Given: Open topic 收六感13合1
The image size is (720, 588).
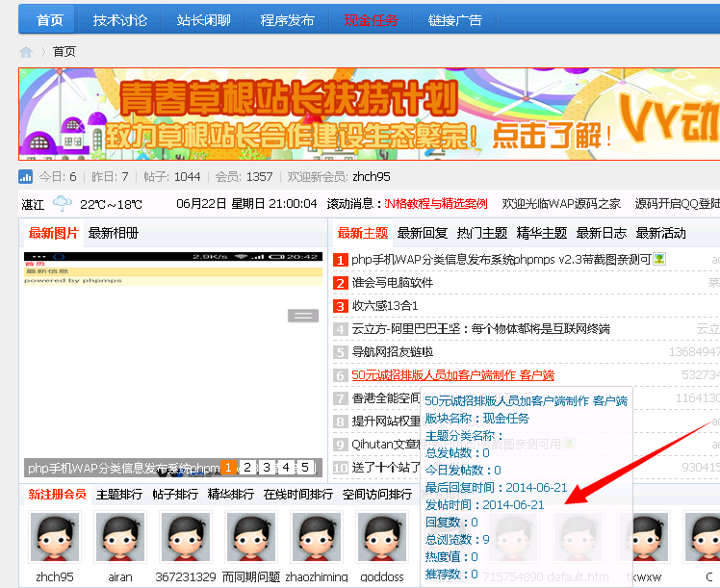Looking at the screenshot, I should tap(385, 306).
